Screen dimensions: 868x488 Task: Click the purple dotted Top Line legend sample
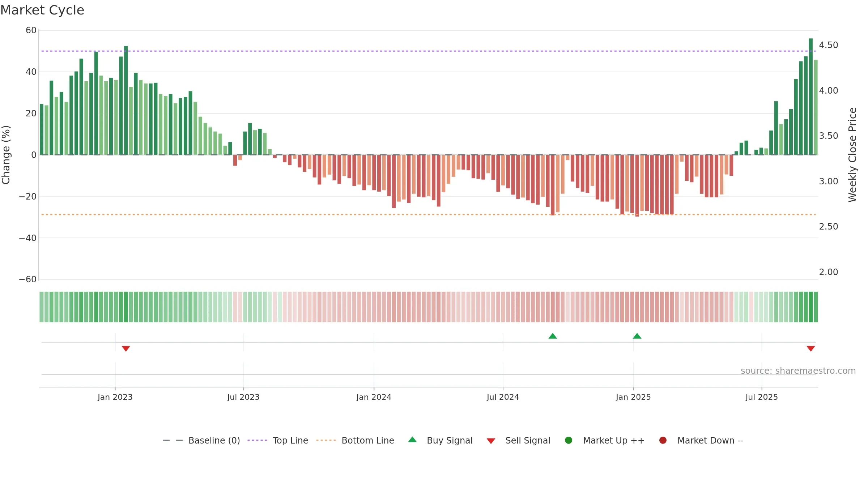(257, 440)
